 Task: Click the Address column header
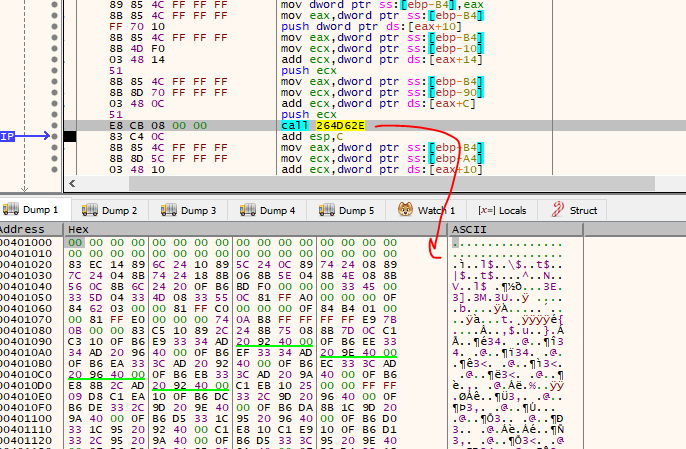[31, 229]
